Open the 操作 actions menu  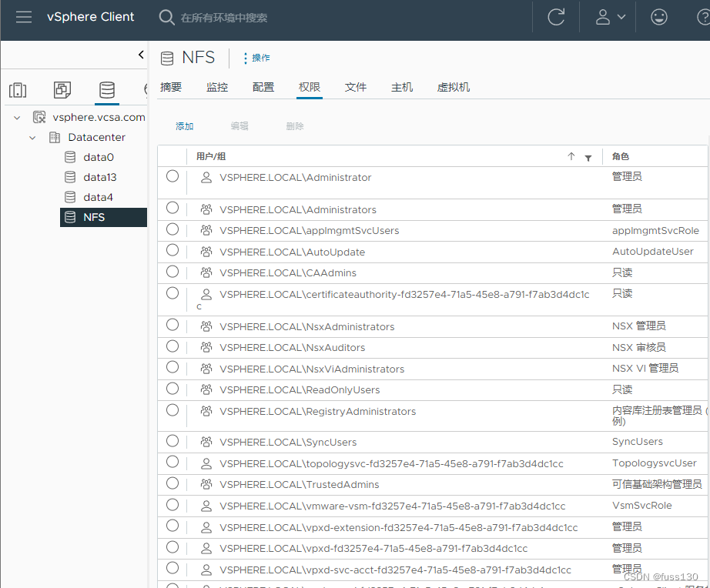point(256,58)
